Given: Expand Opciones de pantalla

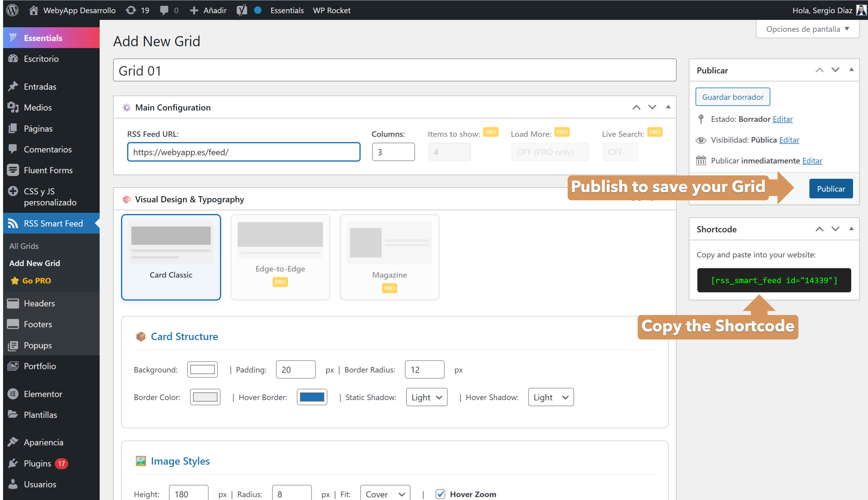Looking at the screenshot, I should (x=807, y=29).
